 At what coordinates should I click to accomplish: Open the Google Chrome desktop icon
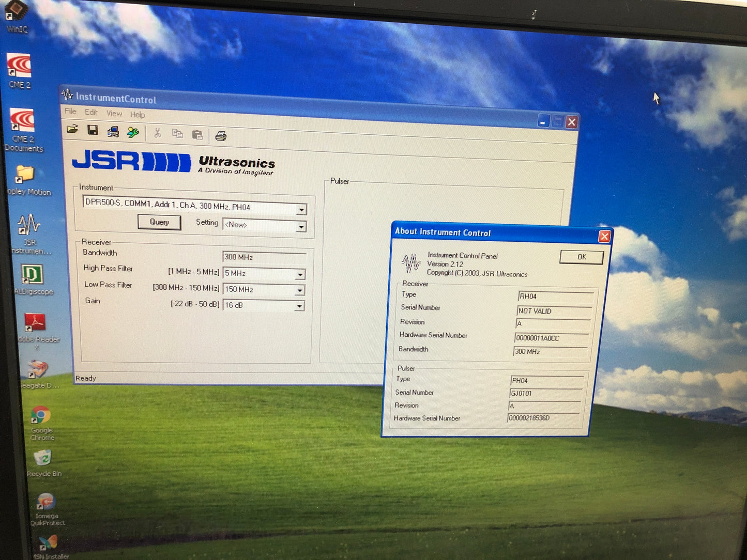coord(41,421)
